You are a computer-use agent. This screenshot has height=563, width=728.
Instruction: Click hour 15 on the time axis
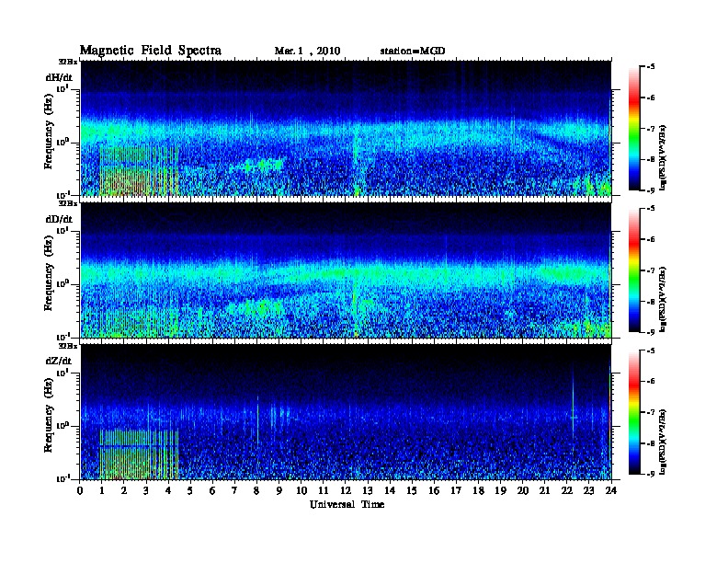(412, 490)
